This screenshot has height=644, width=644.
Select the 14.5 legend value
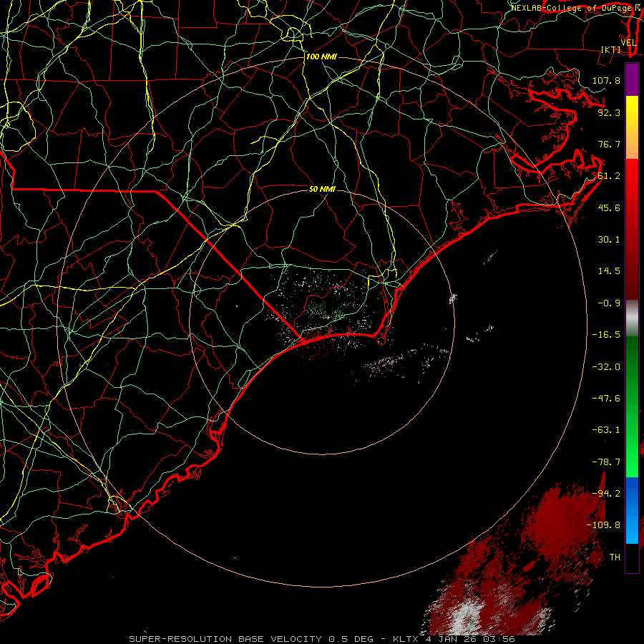pos(609,271)
